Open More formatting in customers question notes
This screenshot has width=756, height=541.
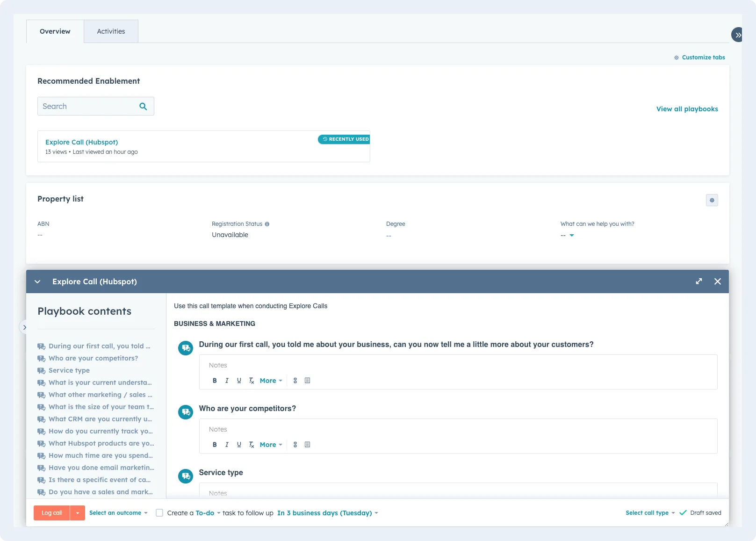(271, 381)
